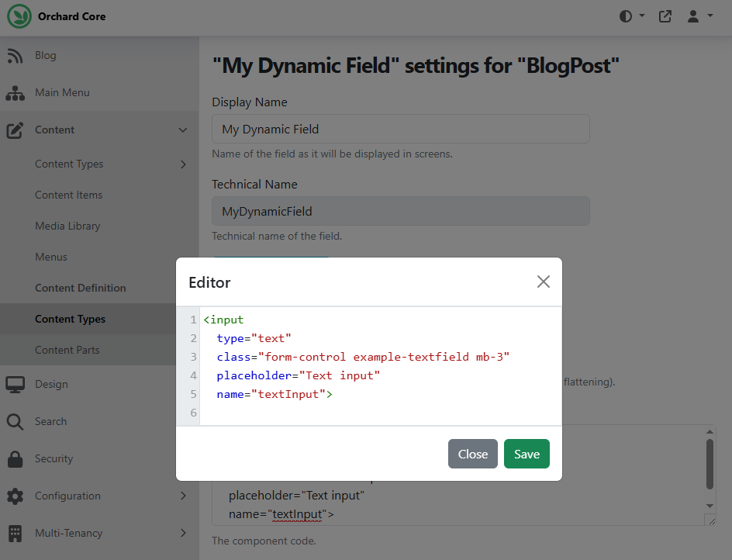Click the Orchard Core leaf logo
Screen dimensions: 732x560
[19, 16]
